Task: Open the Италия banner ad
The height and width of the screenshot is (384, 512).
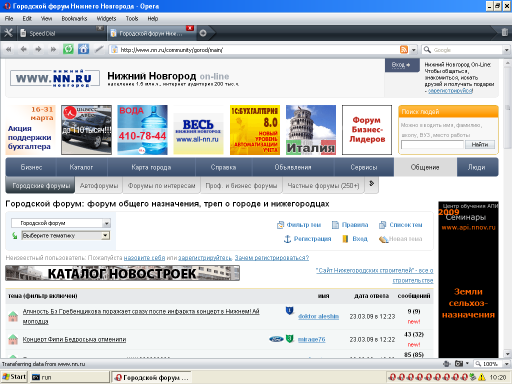Action: (x=311, y=130)
